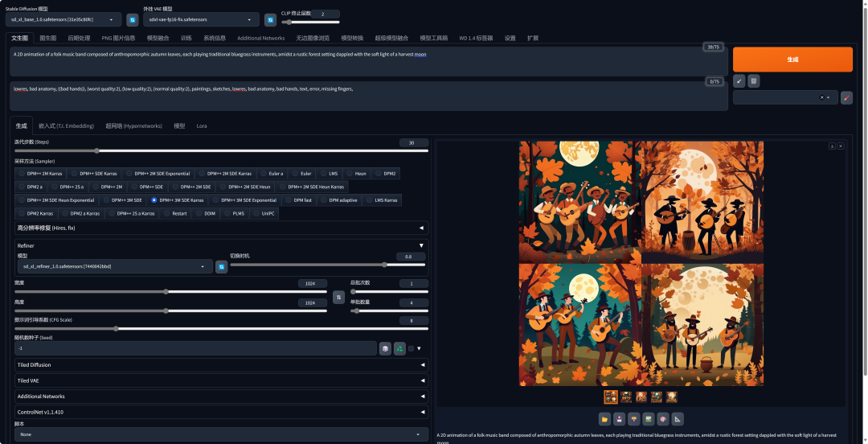This screenshot has height=444, width=868.
Task: Reuse last seed with recycle icon
Action: pos(399,348)
